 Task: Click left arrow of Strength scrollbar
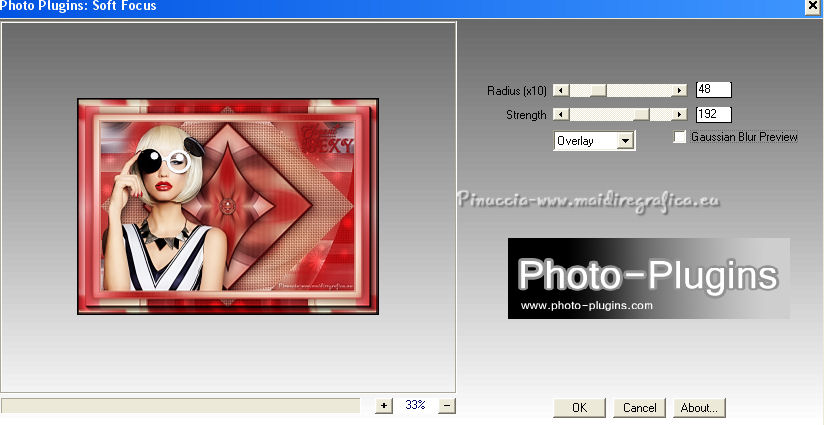point(561,115)
